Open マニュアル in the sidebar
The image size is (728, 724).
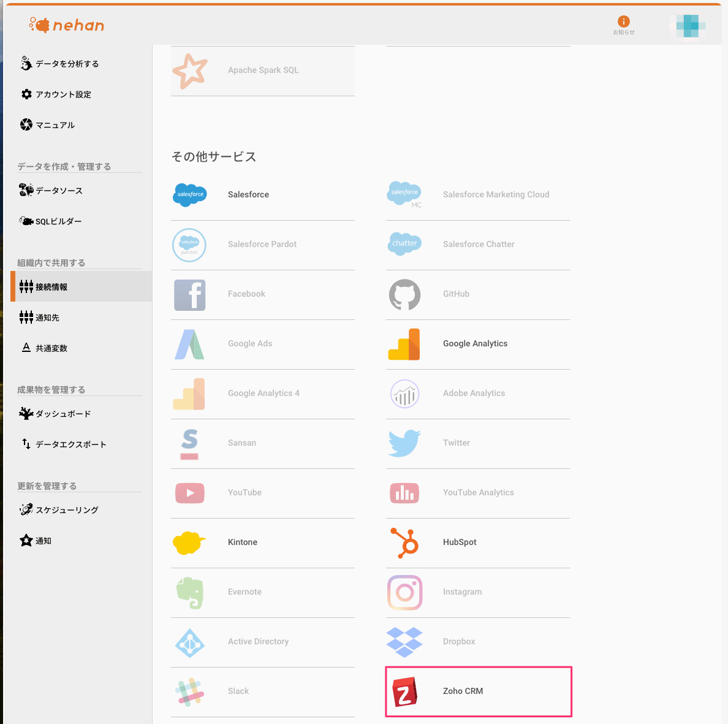(47, 125)
